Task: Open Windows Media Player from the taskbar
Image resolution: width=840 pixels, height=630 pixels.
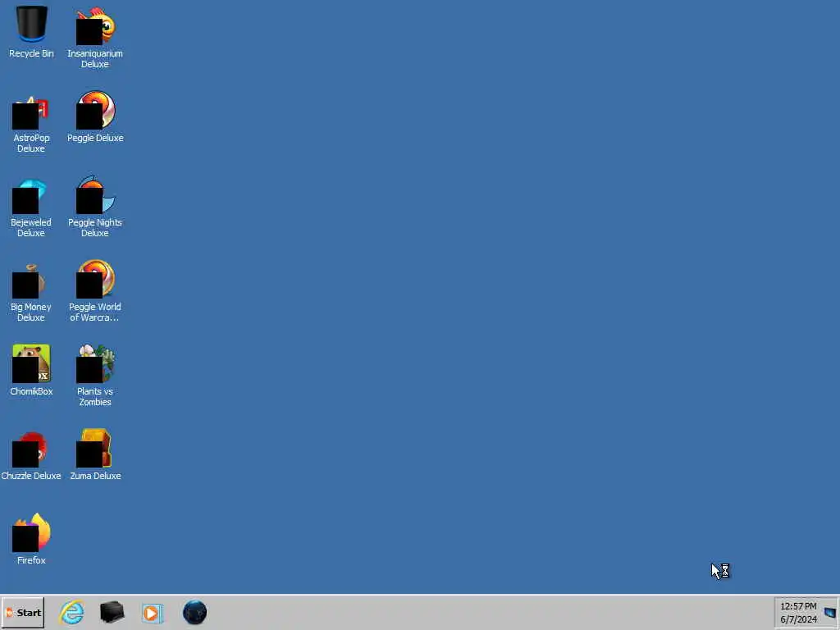Action: pos(152,613)
